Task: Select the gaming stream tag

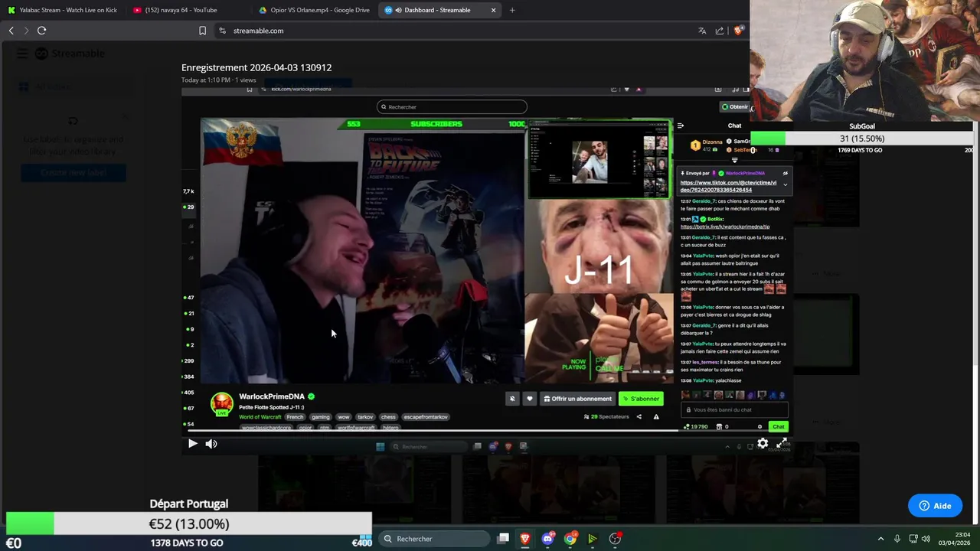Action: [320, 417]
